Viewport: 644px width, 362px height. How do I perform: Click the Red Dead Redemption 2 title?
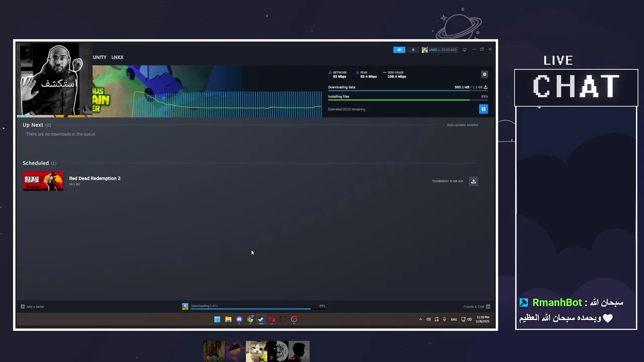tap(95, 178)
